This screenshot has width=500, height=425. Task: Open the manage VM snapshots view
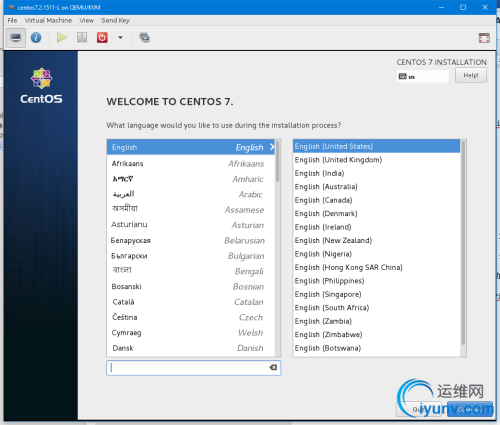pyautogui.click(x=144, y=37)
